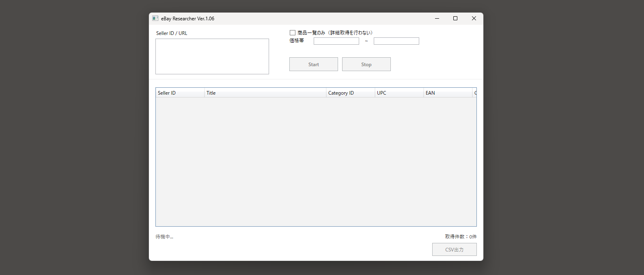Image resolution: width=644 pixels, height=275 pixels.
Task: Sort by the Category ID column header
Action: [x=351, y=93]
